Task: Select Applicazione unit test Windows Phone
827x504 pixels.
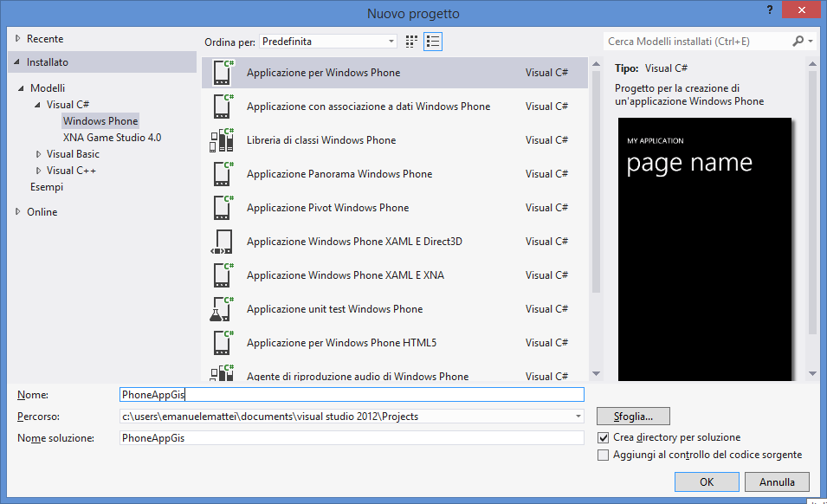Action: 395,309
